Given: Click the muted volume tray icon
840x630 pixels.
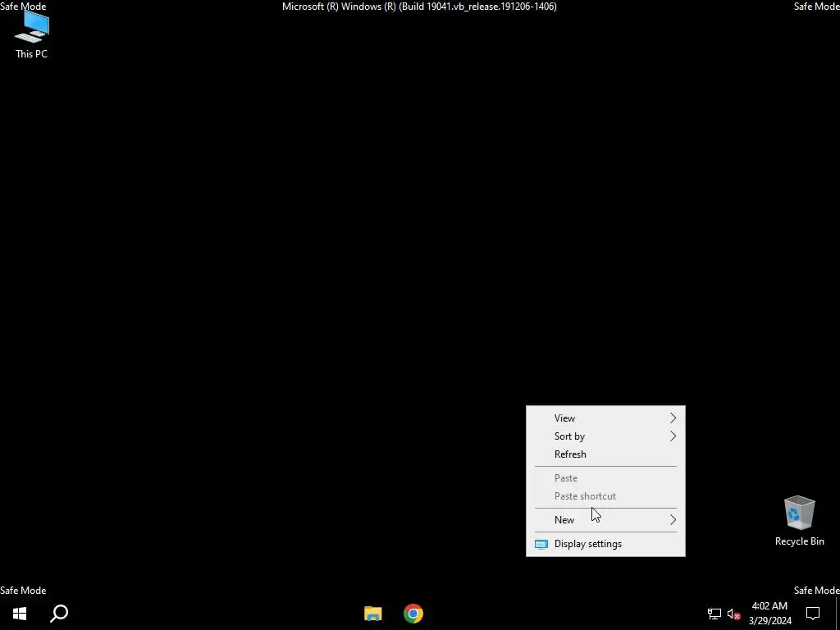Looking at the screenshot, I should (x=733, y=614).
